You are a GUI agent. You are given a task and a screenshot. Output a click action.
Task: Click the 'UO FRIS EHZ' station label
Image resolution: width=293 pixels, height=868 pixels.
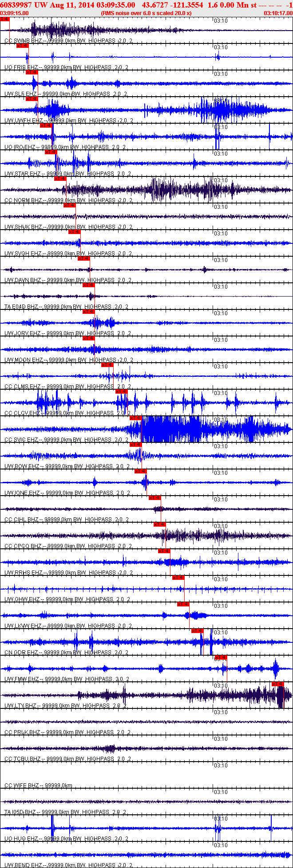(21, 67)
